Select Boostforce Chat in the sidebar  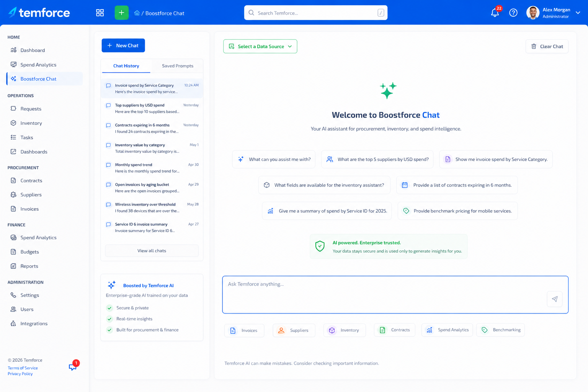tap(45, 79)
